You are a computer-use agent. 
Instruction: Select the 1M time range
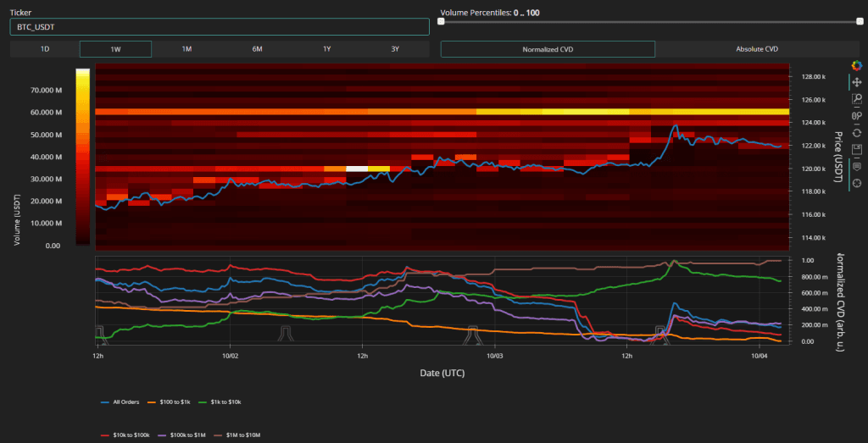tap(186, 49)
